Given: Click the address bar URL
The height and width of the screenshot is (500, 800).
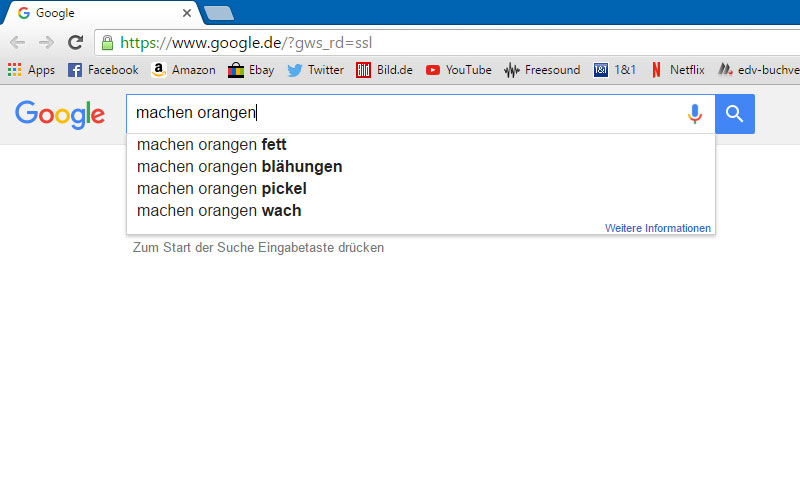Looking at the screenshot, I should click(x=246, y=43).
